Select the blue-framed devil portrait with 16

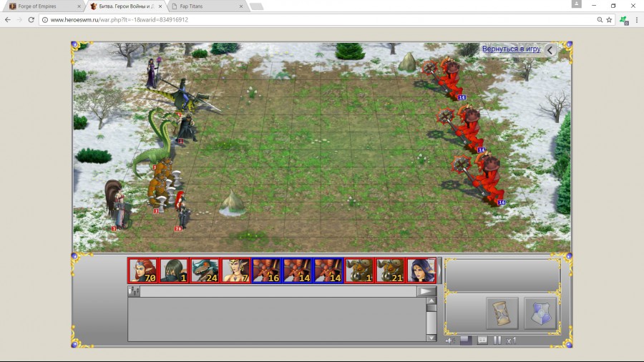(x=266, y=270)
